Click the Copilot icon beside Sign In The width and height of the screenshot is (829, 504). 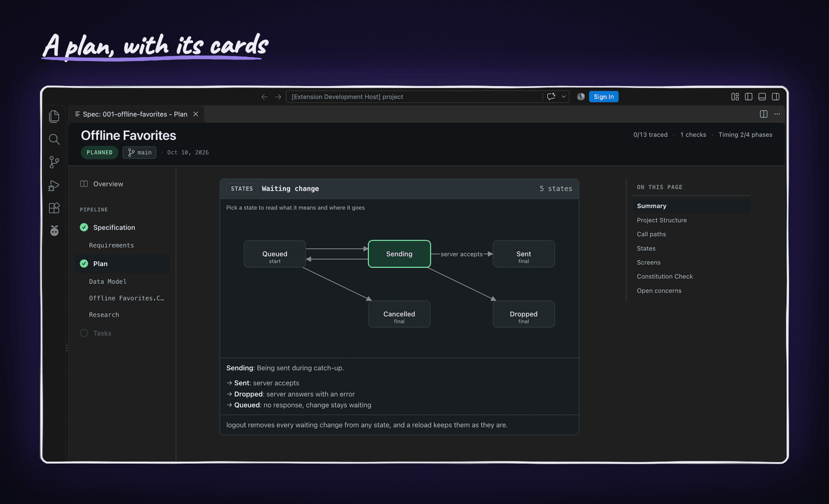point(581,97)
